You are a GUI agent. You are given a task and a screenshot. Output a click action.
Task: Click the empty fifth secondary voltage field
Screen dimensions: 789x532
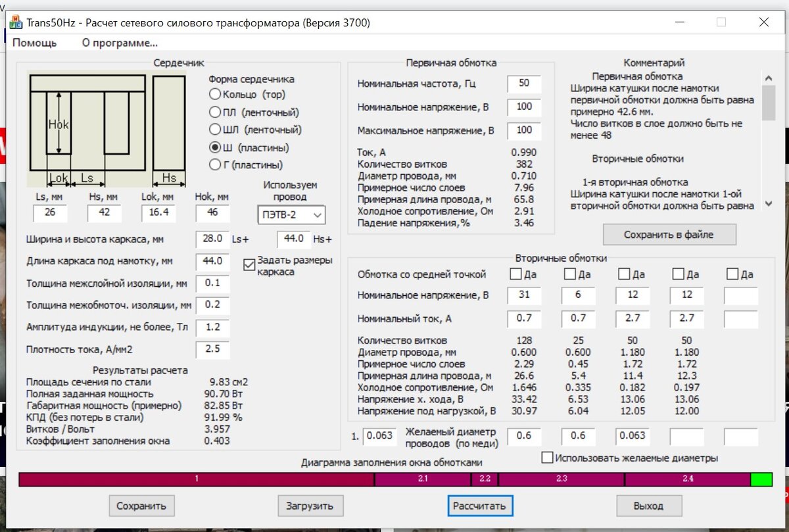click(x=741, y=295)
